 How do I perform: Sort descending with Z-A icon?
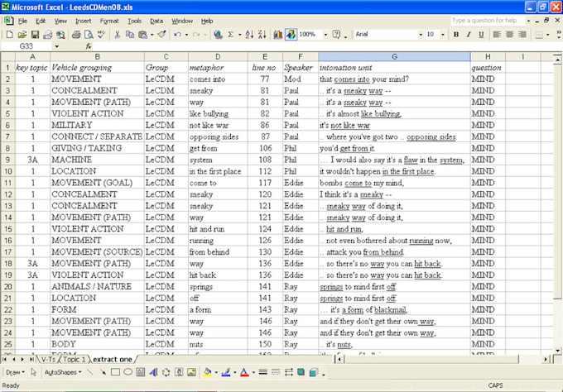(x=262, y=35)
